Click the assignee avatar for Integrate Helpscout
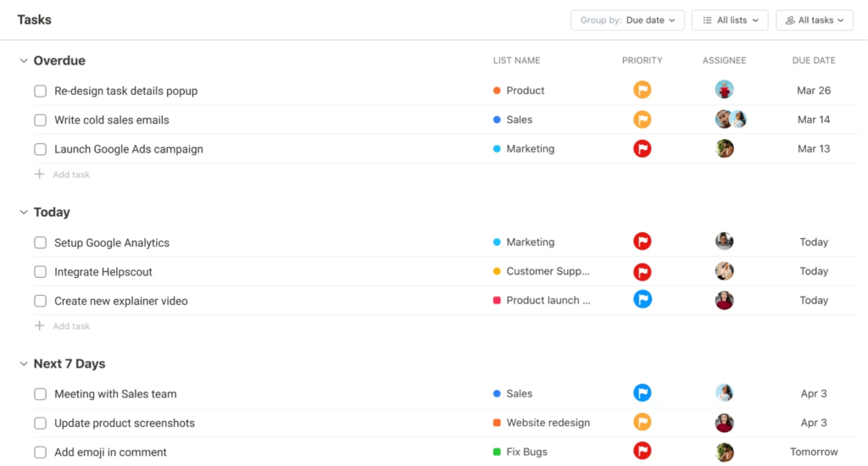This screenshot has height=466, width=868. [724, 271]
